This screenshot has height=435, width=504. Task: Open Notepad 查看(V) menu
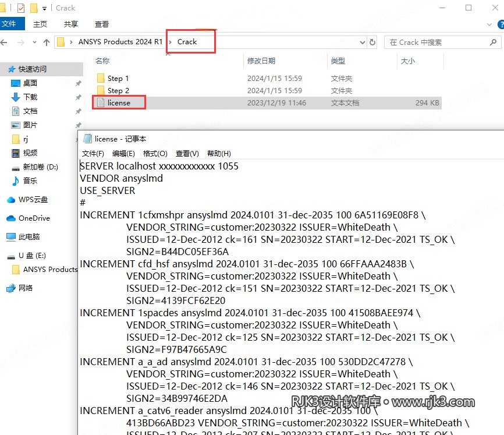pos(187,154)
